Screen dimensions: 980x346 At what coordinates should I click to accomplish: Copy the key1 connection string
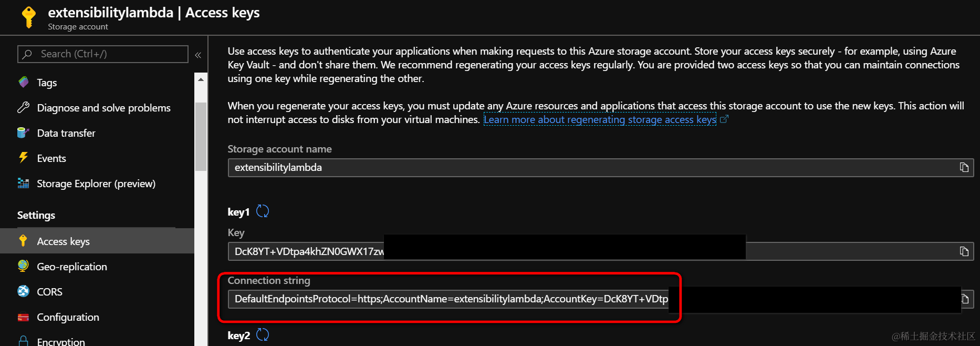click(965, 299)
